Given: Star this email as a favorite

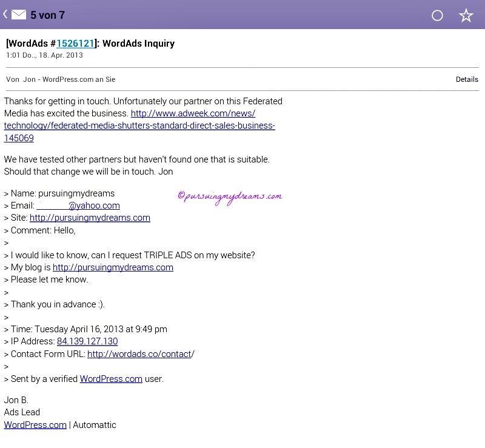Looking at the screenshot, I should click(x=466, y=16).
